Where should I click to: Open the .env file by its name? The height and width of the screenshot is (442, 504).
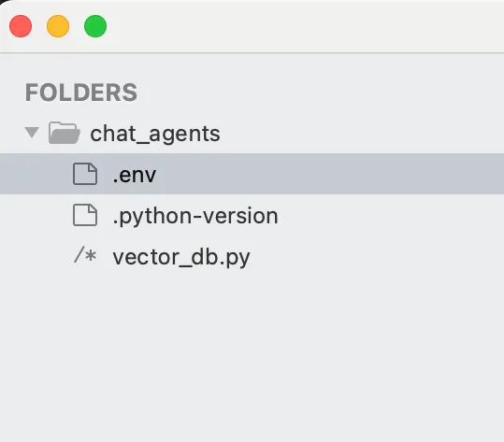pos(135,175)
